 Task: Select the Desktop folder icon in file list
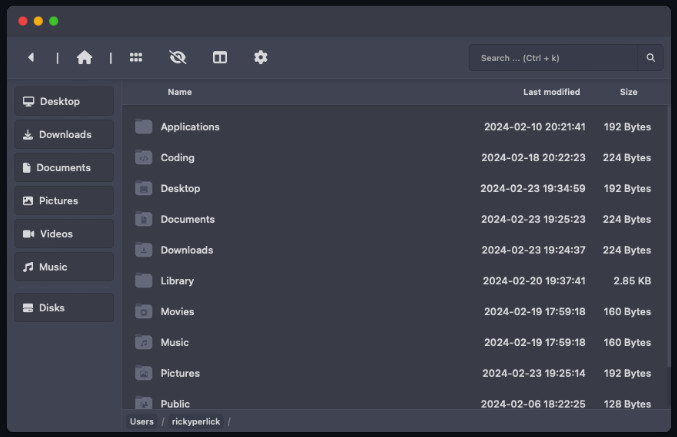[143, 188]
